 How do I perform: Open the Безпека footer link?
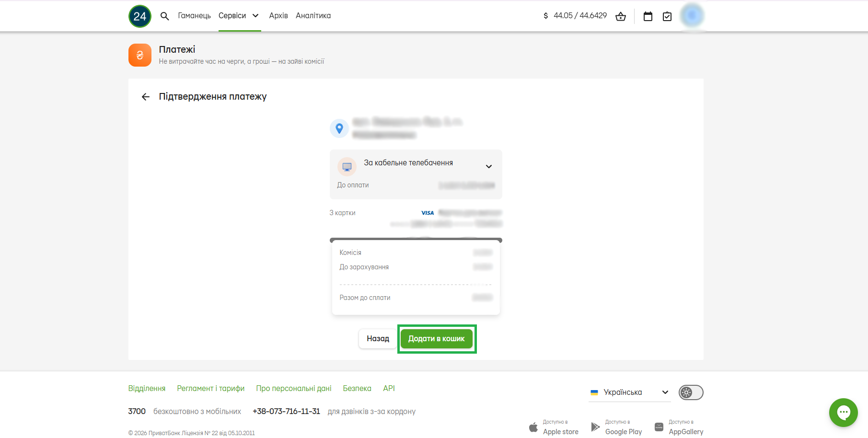[357, 389]
